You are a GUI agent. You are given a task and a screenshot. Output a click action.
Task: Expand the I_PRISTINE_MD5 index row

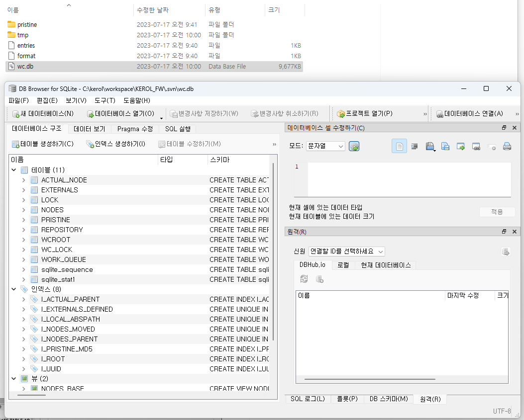coord(23,349)
